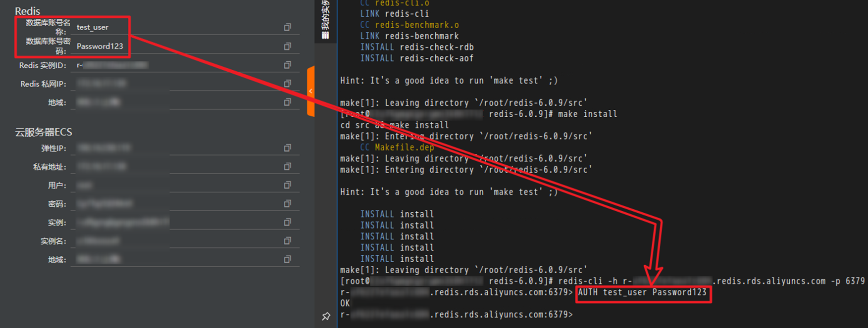
Task: Copy the 实例名 value
Action: click(x=287, y=241)
